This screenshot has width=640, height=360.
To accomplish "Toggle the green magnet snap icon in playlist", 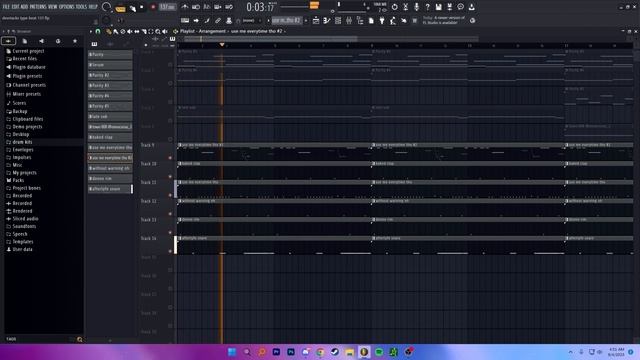I will coord(98,31).
